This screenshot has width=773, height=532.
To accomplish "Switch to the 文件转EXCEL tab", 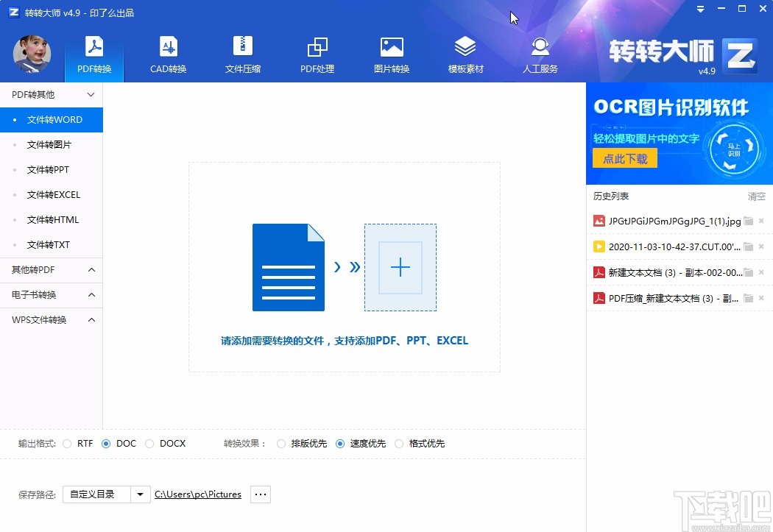I will coord(52,194).
